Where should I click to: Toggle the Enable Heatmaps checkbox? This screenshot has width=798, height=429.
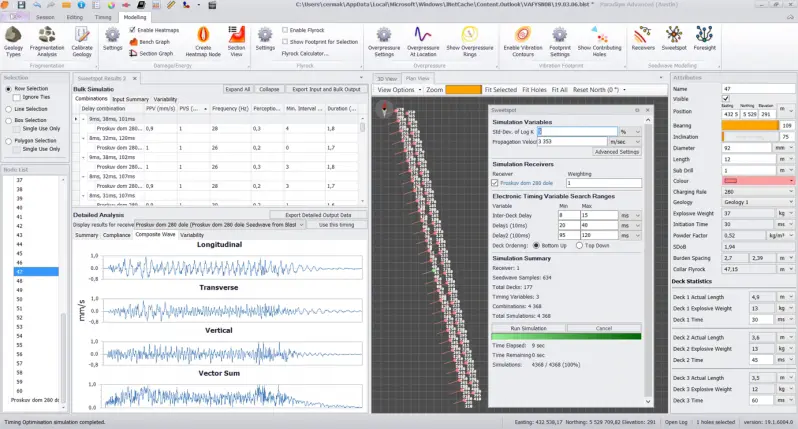[x=130, y=31]
